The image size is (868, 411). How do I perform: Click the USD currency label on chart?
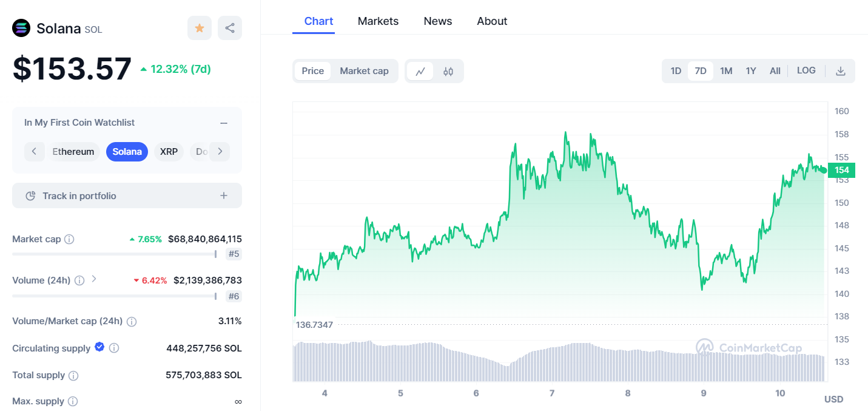(833, 399)
